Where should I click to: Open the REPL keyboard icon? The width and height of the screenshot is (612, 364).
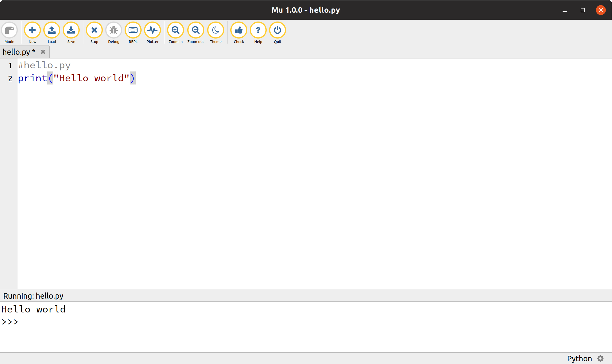tap(133, 30)
